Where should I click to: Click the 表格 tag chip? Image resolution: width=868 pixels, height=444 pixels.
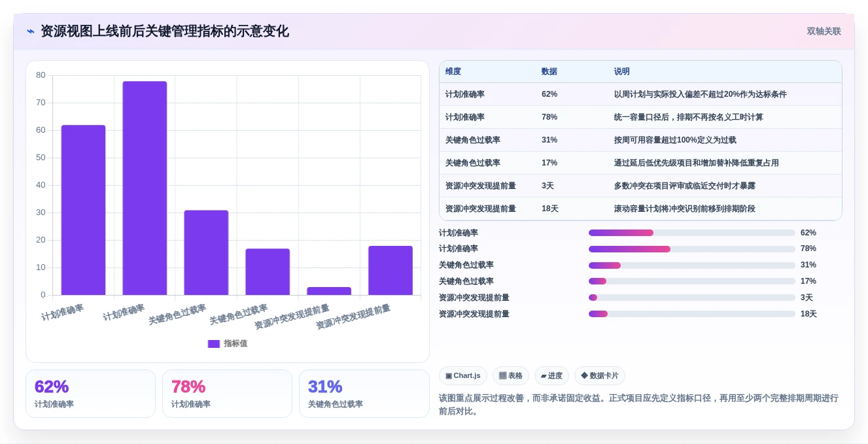(511, 375)
